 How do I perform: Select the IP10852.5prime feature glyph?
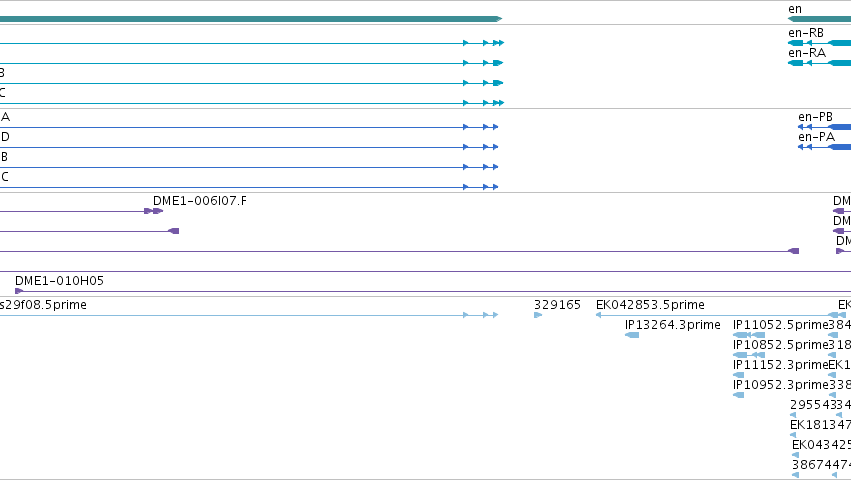(x=749, y=355)
